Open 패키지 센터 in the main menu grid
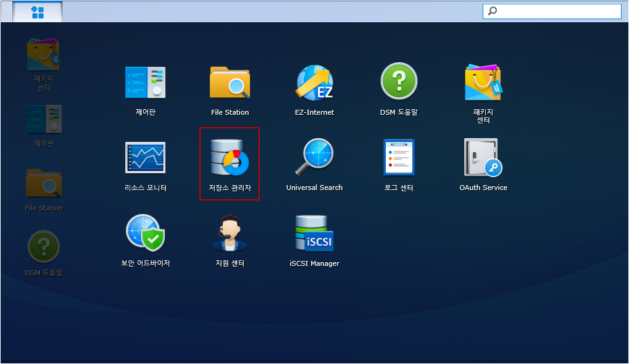 (x=483, y=94)
